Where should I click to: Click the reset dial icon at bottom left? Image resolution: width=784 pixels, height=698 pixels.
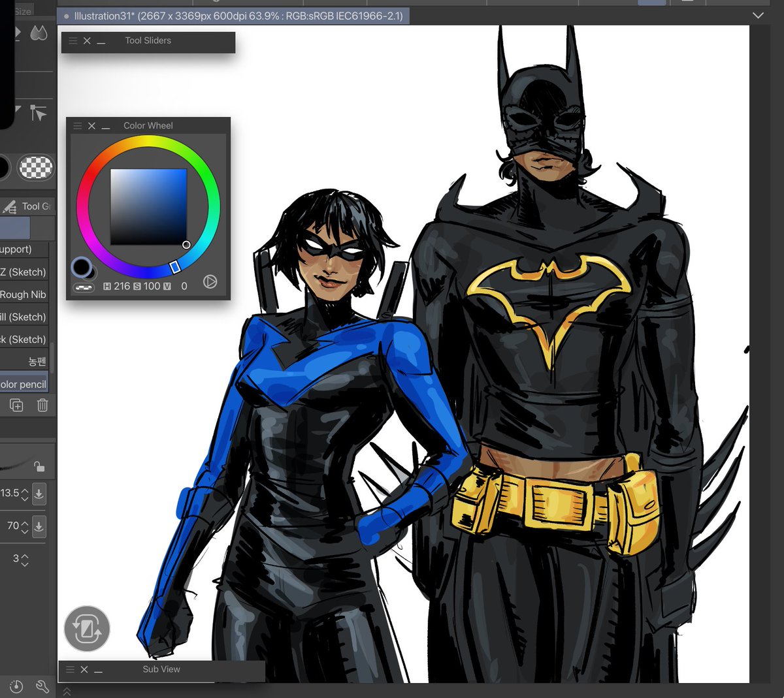[16, 686]
